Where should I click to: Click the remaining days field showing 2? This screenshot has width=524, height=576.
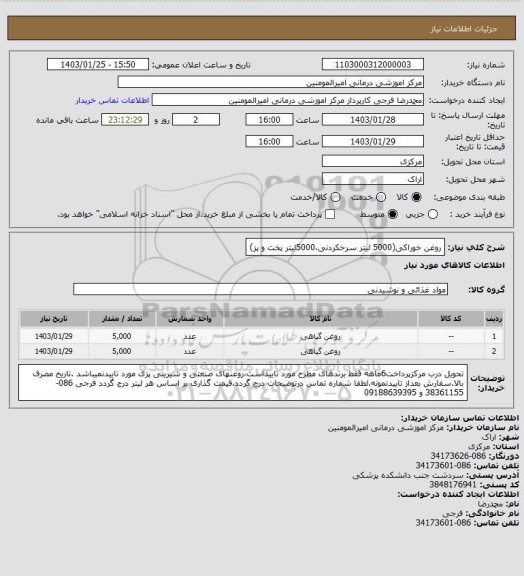pos(196,120)
